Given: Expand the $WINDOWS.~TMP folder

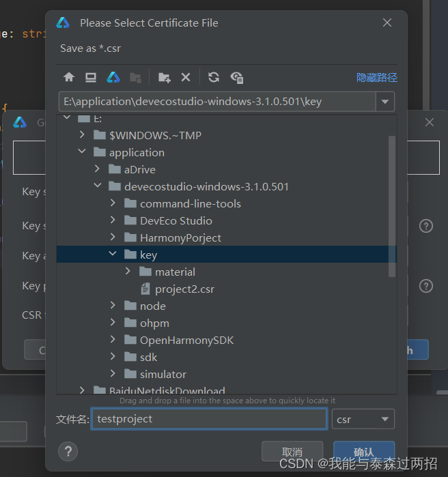Looking at the screenshot, I should coord(82,134).
